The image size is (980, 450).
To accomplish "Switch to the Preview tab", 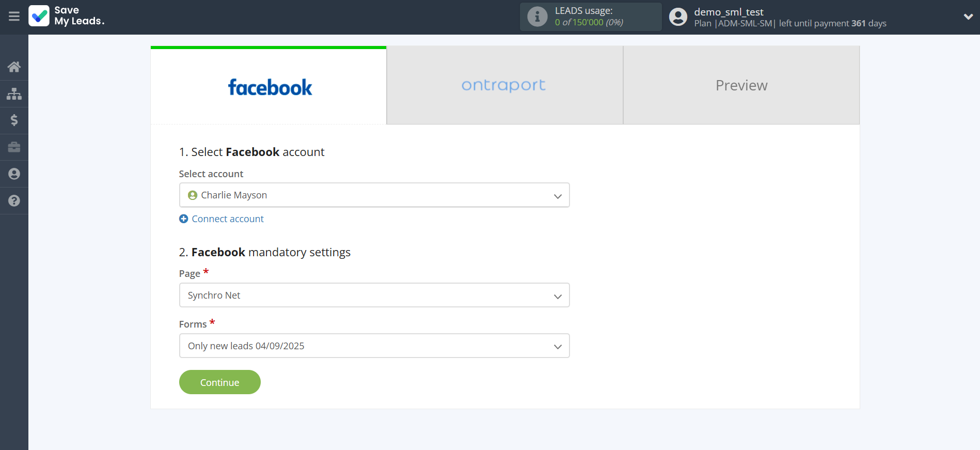I will (x=741, y=85).
